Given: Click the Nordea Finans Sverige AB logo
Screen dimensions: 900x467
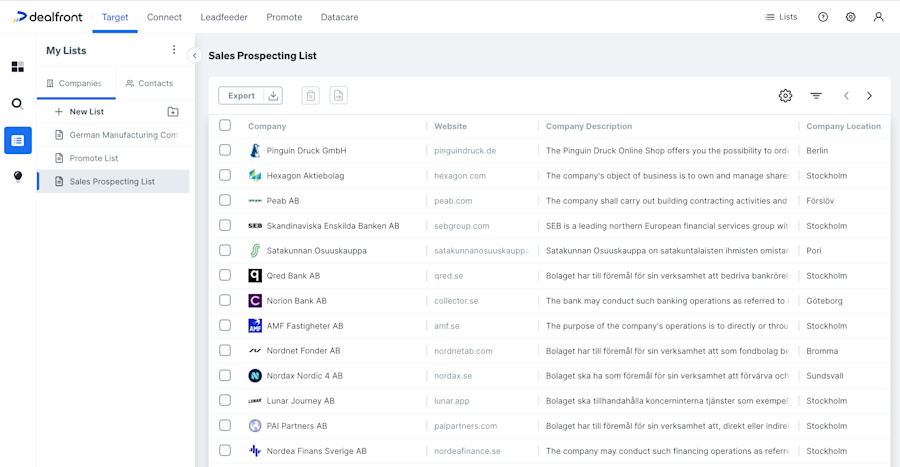Looking at the screenshot, I should point(255,451).
